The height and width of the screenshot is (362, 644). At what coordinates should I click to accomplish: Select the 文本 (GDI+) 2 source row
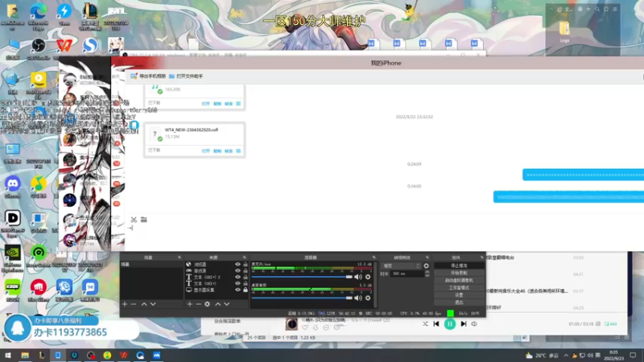point(217,277)
